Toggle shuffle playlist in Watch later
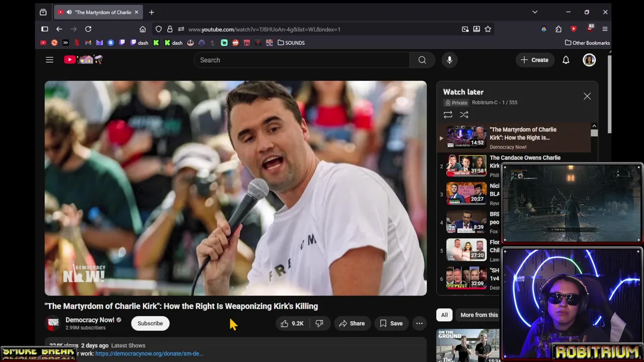Screen dimensions: 644x362 pos(464,115)
